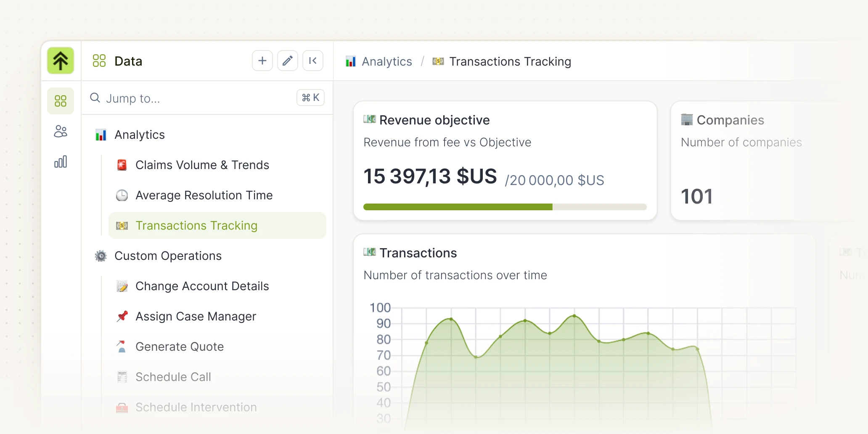Click the Custom Operations gear icon
868x434 pixels.
point(101,256)
